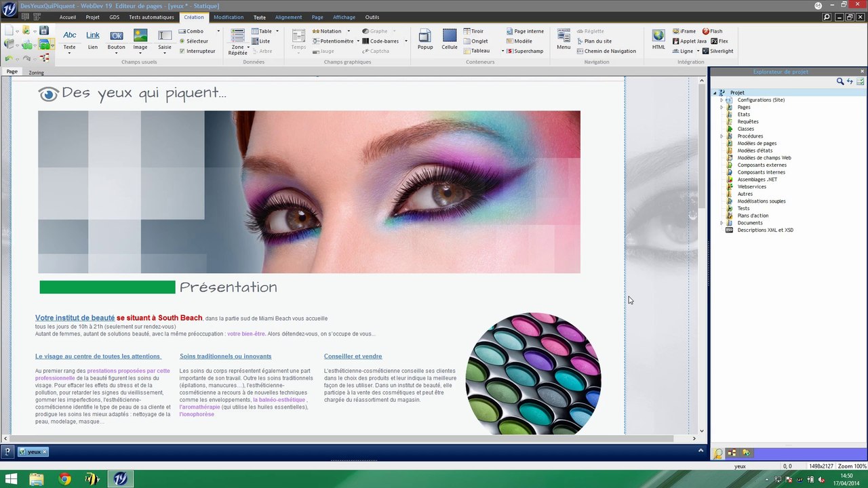The image size is (868, 488).
Task: Collapse the Projet root node
Action: click(715, 93)
